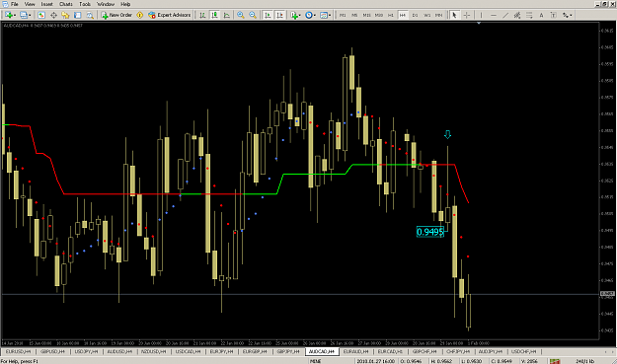
Task: Toggle the Data Window crosshair-style icon
Action: pos(53,15)
